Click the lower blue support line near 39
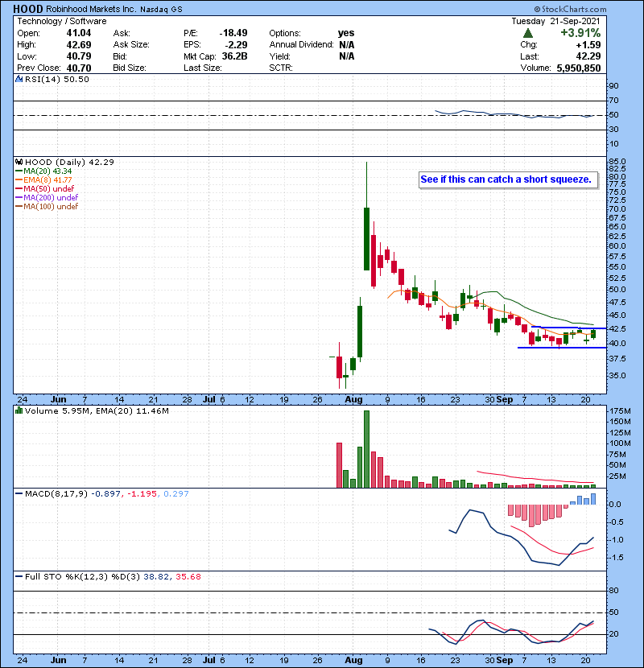Image resolution: width=644 pixels, height=668 pixels. click(x=562, y=348)
